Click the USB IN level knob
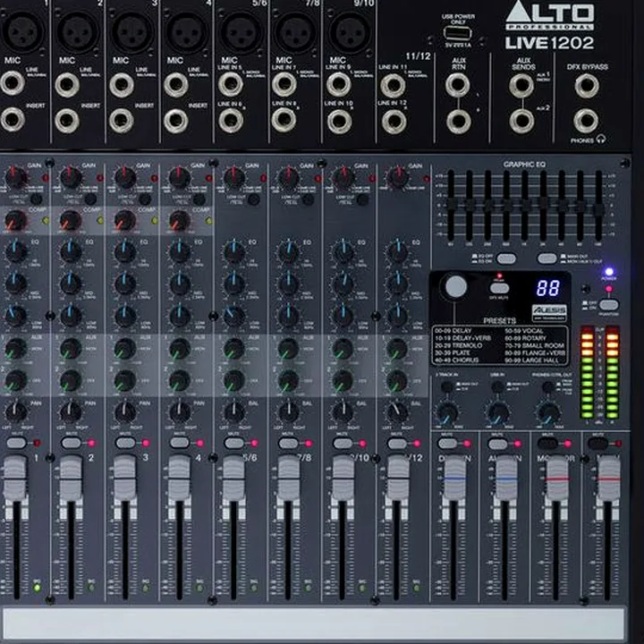Viewport: 644px width, 644px height. pyautogui.click(x=498, y=412)
